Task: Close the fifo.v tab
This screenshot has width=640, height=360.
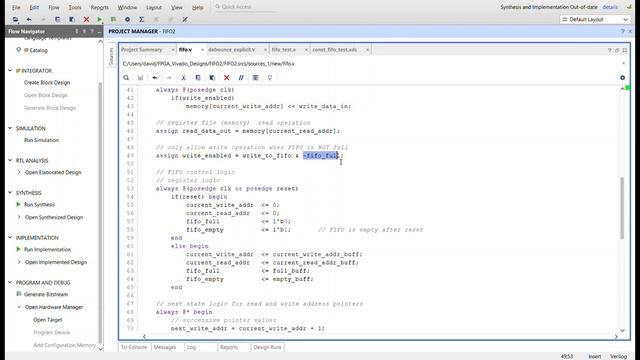Action: [202, 50]
